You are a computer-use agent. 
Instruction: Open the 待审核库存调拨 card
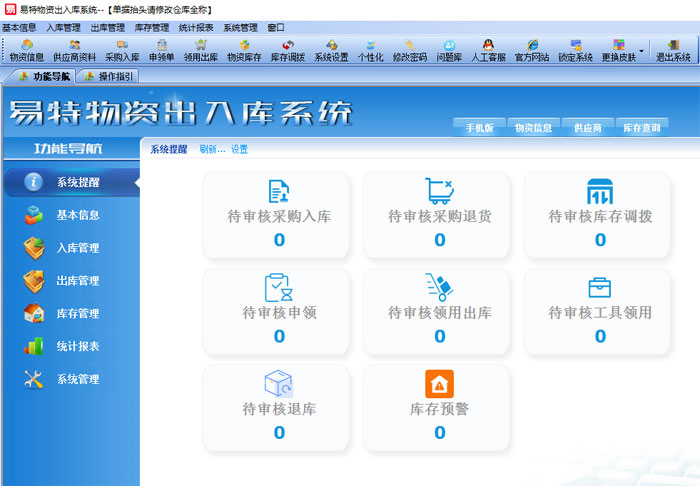point(598,215)
